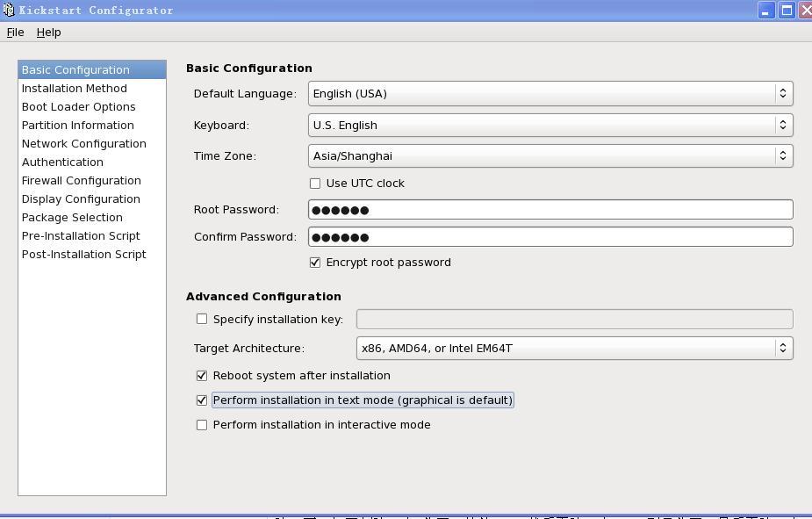Open Post-Installation Script section
Image resolution: width=812 pixels, height=519 pixels.
pyautogui.click(x=92, y=255)
